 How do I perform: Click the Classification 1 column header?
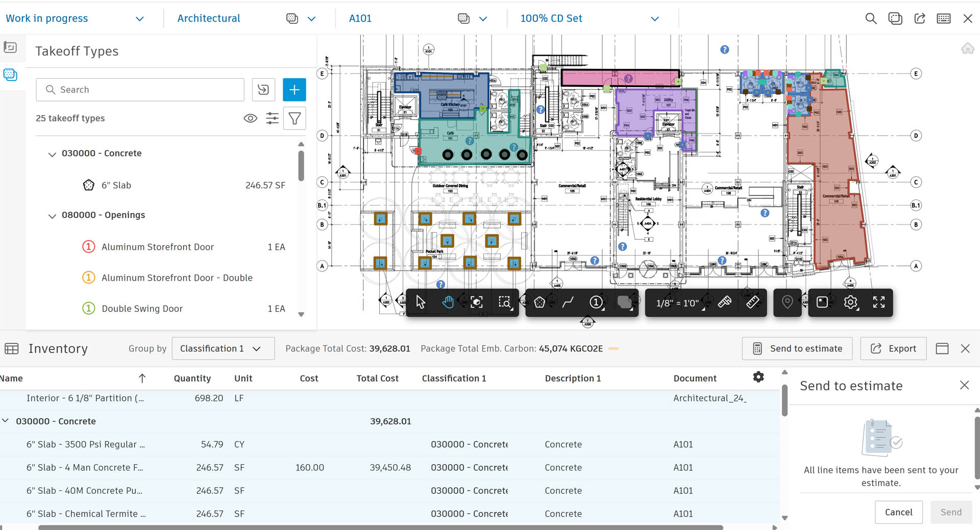tap(454, 378)
